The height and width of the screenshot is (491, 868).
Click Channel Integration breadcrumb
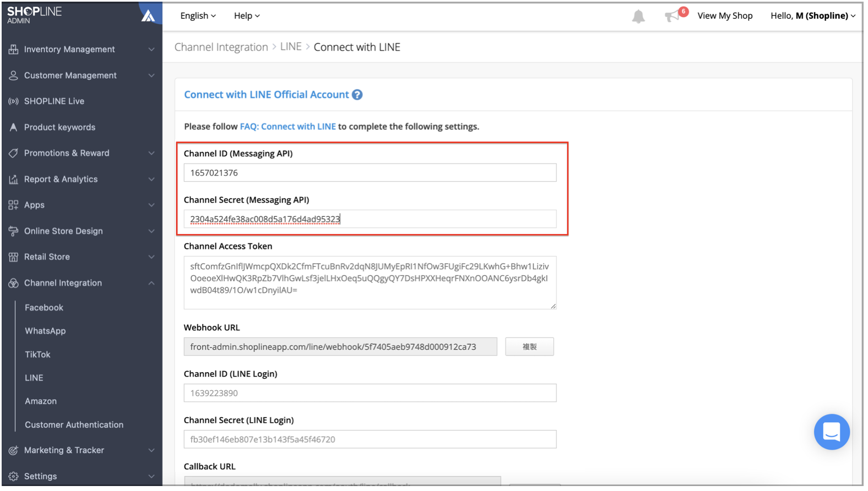point(221,47)
